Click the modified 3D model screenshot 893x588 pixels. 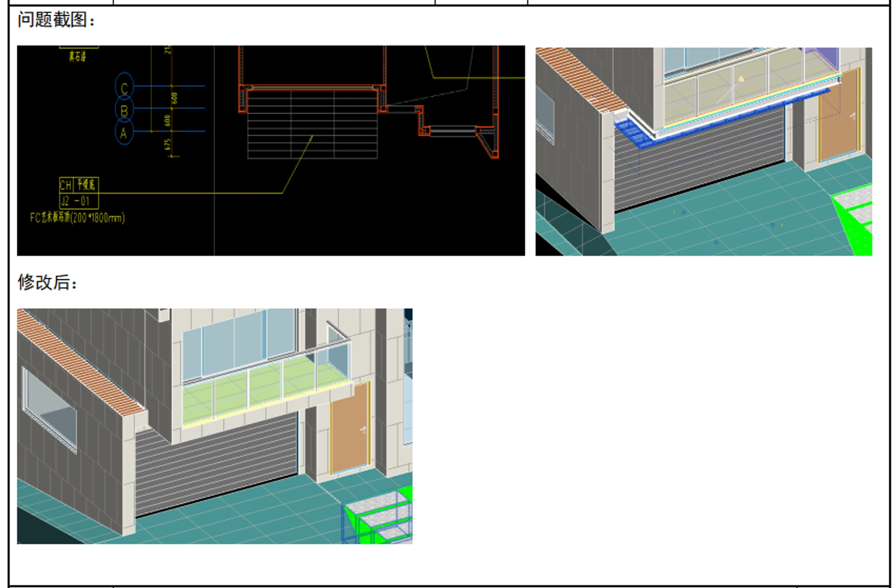(x=215, y=426)
